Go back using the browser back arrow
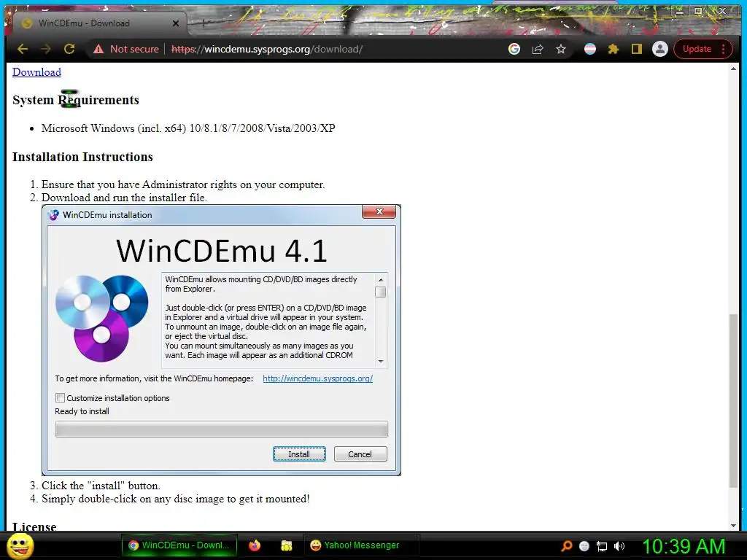Viewport: 747px width, 560px height. tap(23, 49)
